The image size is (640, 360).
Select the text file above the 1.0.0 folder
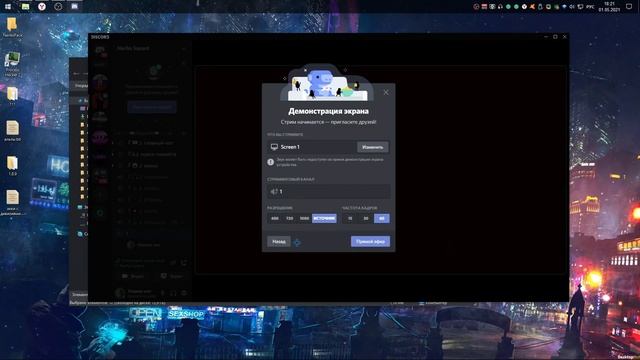(12, 131)
